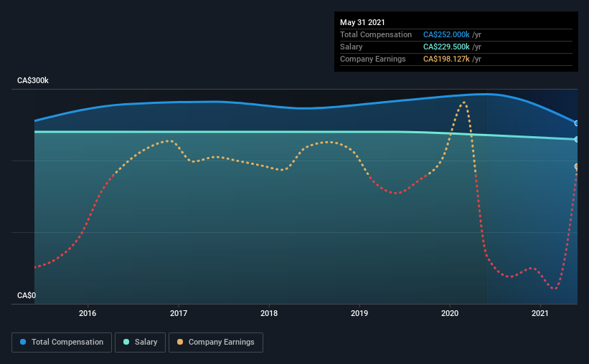
Task: Toggle the Salary legend button
Action: click(x=140, y=343)
